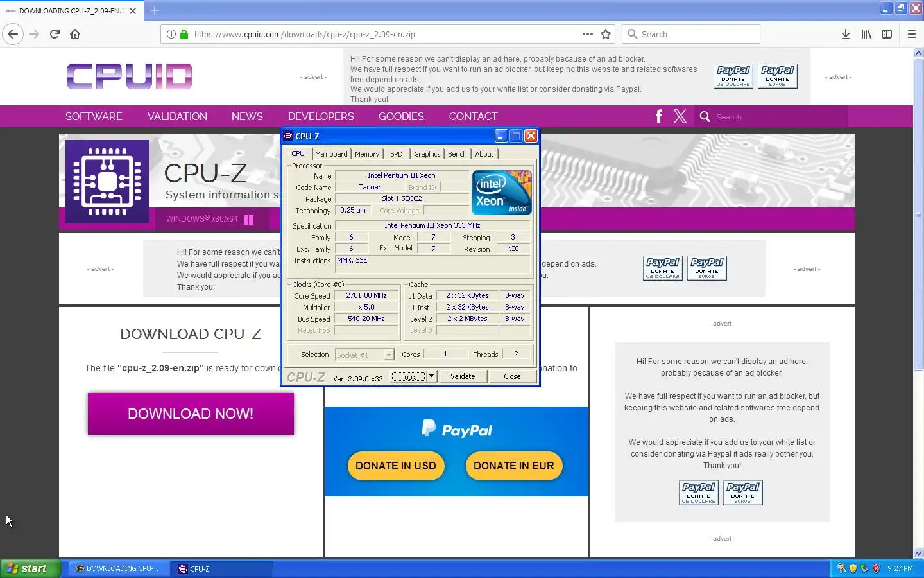
Task: Click the Tools button in CPU-Z
Action: [x=409, y=376]
